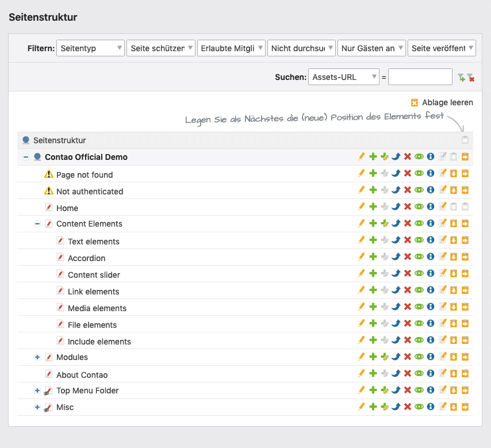The height and width of the screenshot is (448, 491).
Task: Select the Contao Official Demo root label
Action: [x=86, y=157]
